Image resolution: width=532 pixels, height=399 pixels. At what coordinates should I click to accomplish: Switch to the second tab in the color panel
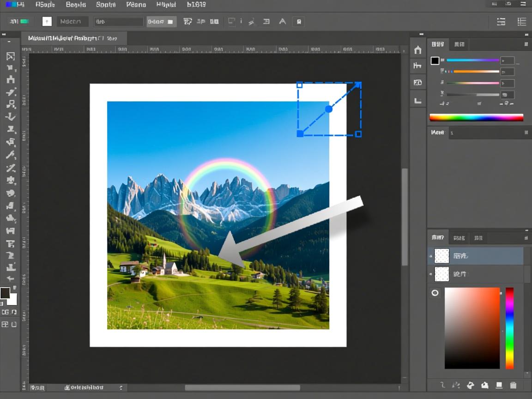[459, 44]
